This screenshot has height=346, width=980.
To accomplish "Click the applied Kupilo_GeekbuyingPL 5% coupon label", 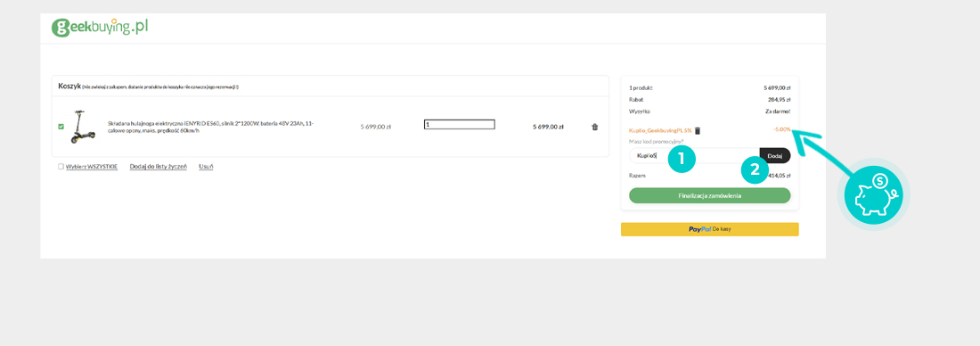I will click(x=660, y=131).
